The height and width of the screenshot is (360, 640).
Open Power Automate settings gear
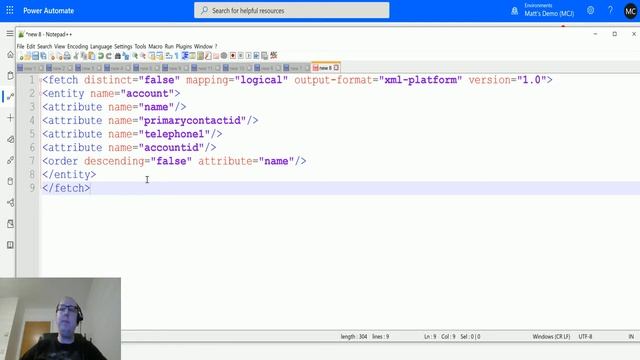point(591,11)
